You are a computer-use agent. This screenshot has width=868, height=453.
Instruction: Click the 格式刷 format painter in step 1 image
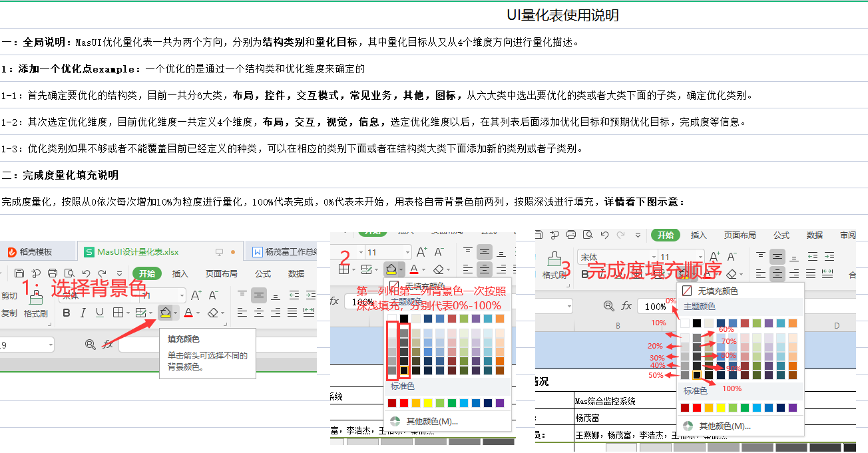click(x=35, y=305)
